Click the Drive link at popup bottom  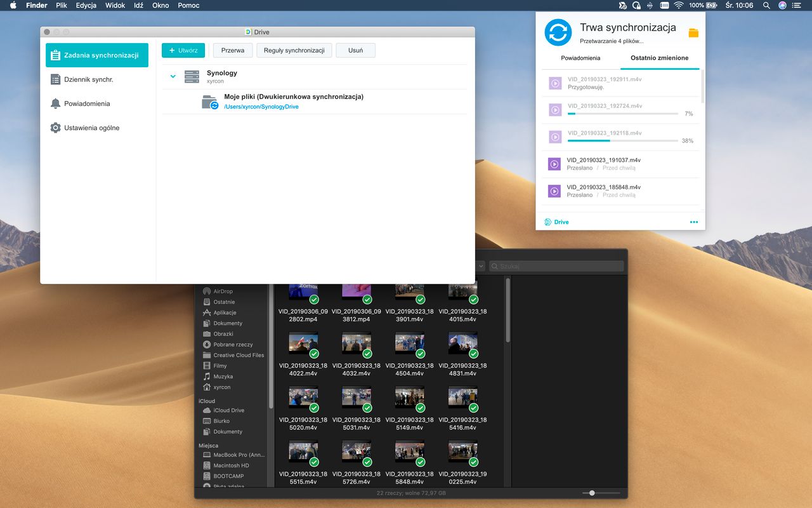tap(556, 222)
